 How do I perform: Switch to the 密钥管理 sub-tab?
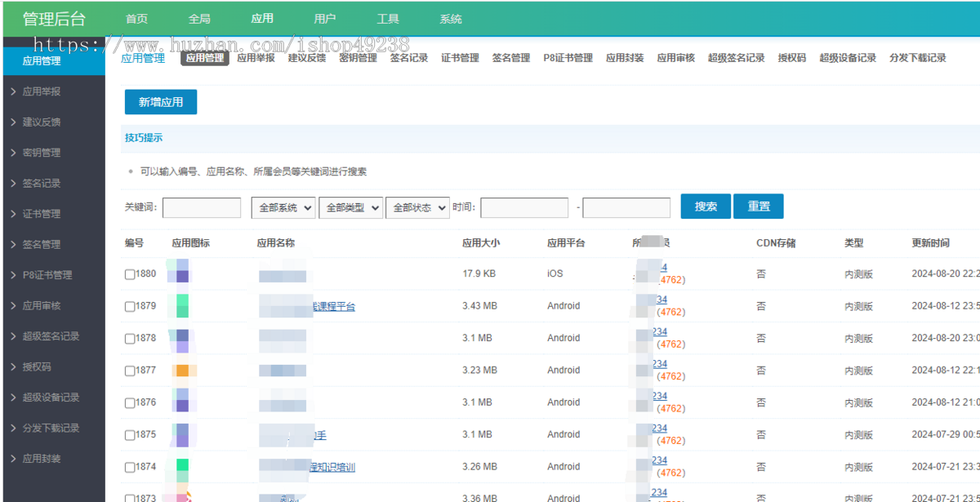358,58
